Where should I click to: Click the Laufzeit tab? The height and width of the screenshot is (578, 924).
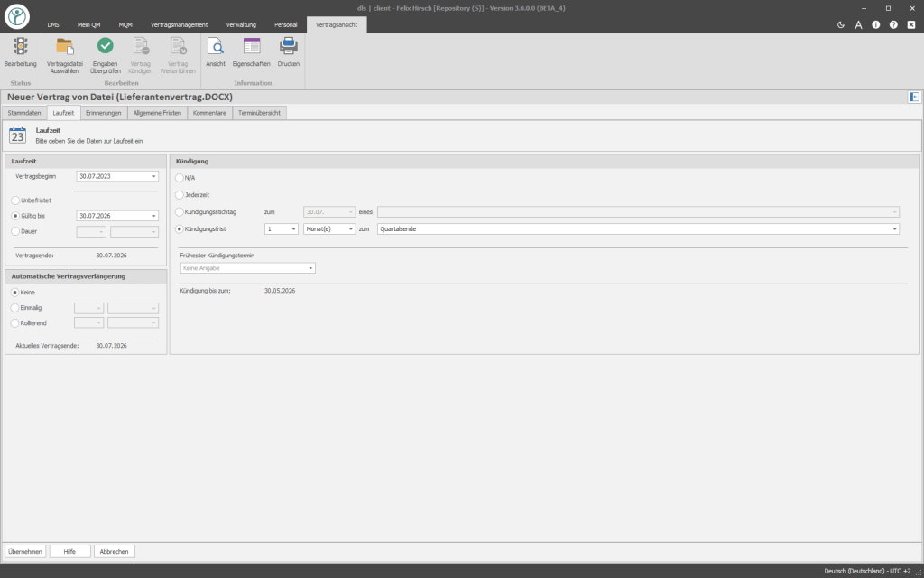64,113
